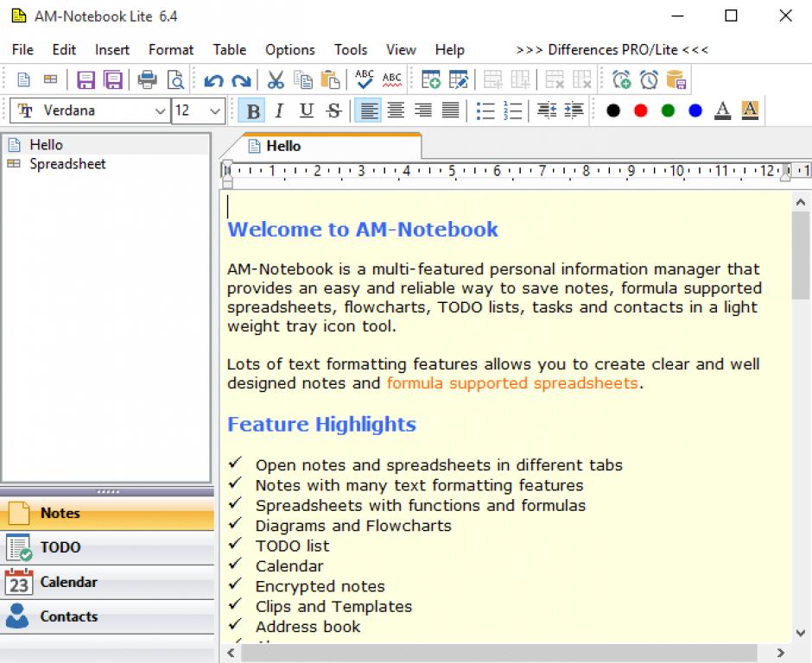Screen dimensions: 812x663
Task: Create a new spreadsheet with toolbar icon
Action: coord(51,79)
